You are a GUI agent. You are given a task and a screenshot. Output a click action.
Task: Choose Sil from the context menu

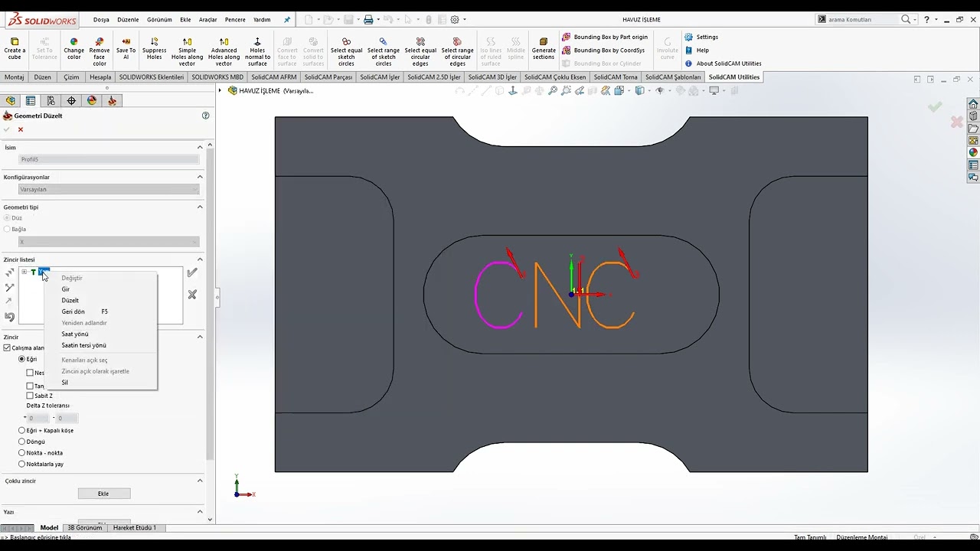pos(65,383)
